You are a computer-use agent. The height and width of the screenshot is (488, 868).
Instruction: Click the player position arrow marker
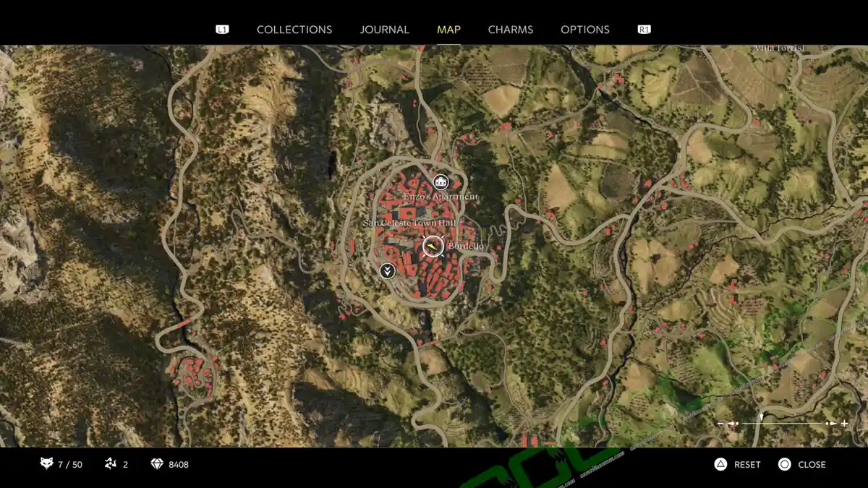(433, 246)
